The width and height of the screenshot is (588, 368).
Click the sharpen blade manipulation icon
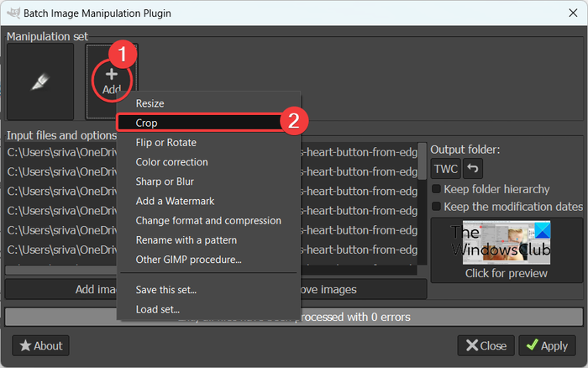point(41,81)
